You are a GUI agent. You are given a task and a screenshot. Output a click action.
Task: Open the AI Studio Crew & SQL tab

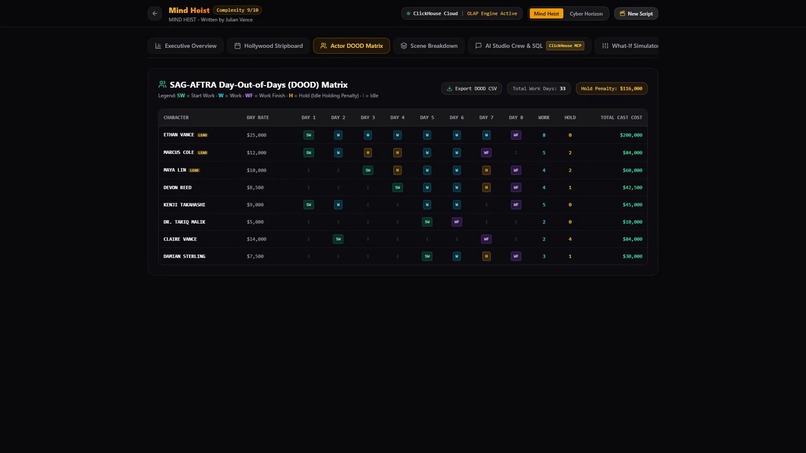pyautogui.click(x=529, y=46)
